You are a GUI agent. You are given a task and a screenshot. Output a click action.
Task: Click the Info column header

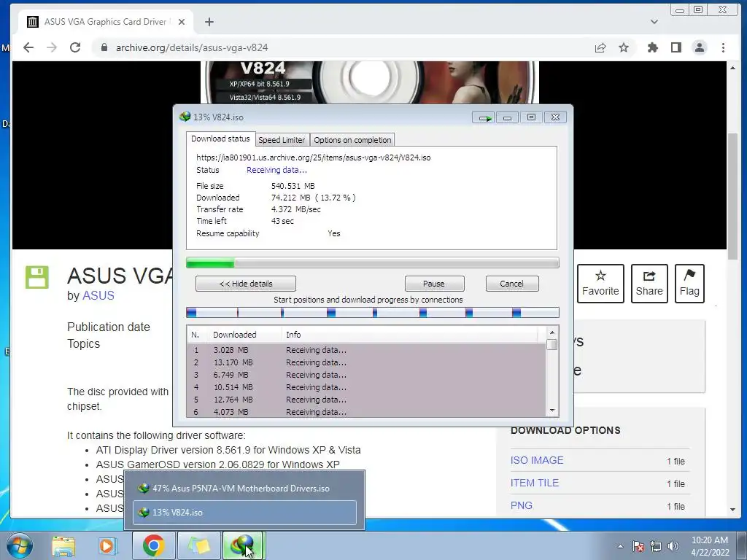410,335
